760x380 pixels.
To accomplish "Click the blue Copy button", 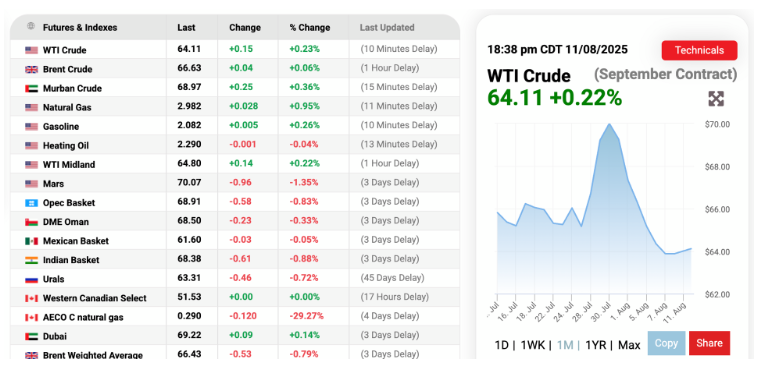I will 666,343.
